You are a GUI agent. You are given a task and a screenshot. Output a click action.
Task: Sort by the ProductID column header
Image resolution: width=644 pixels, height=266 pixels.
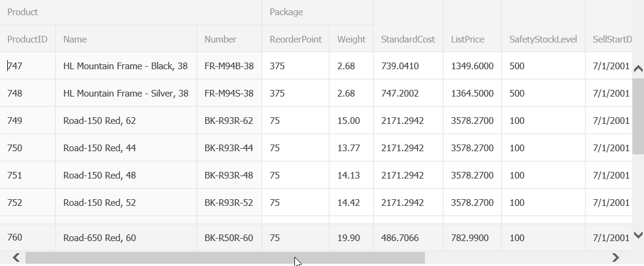[x=27, y=39]
